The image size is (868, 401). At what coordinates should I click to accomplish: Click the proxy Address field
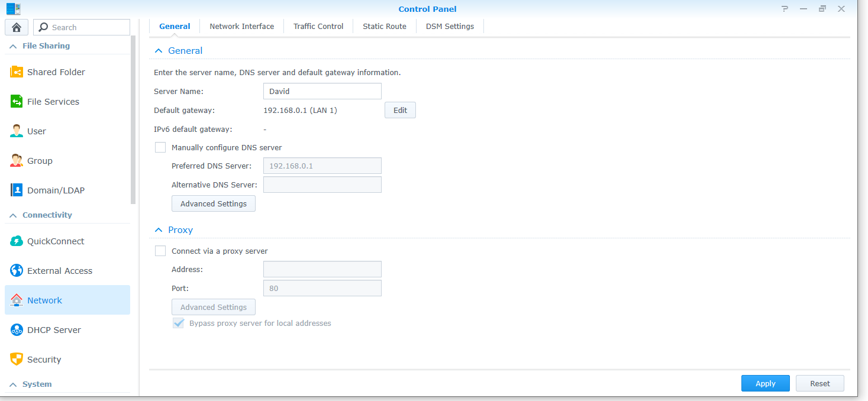pos(322,269)
